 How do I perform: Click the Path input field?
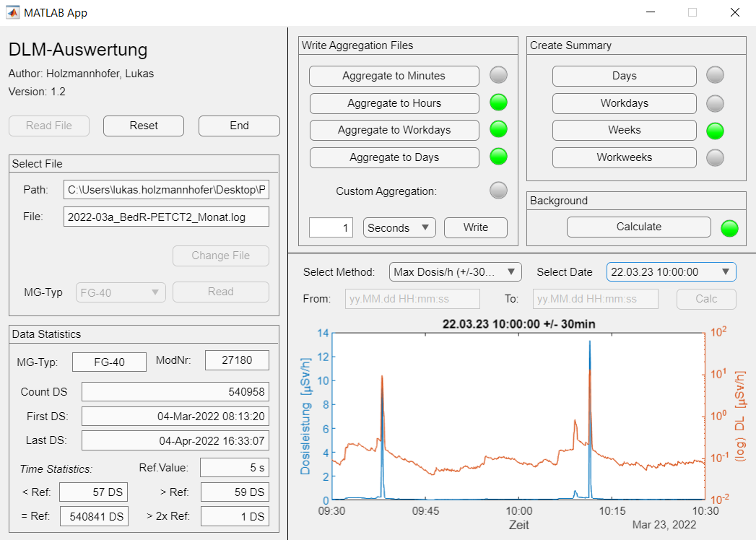(166, 190)
